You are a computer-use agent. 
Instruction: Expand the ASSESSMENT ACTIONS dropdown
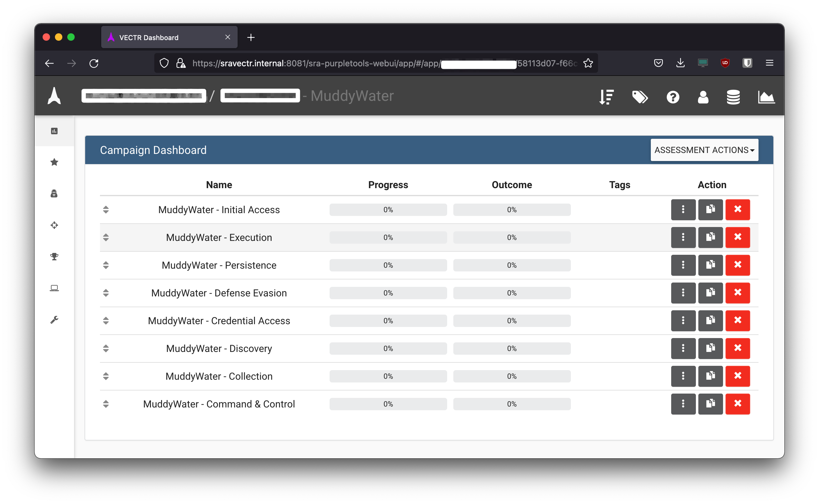[704, 150]
